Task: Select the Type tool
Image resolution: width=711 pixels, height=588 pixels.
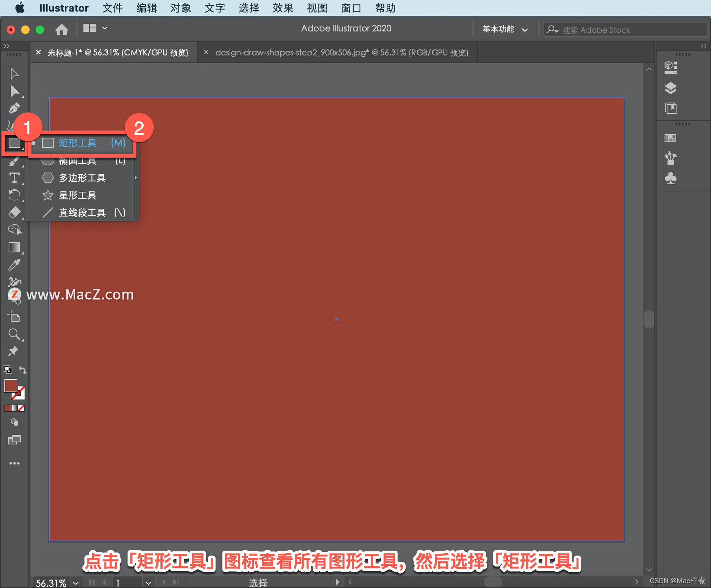Action: tap(15, 178)
